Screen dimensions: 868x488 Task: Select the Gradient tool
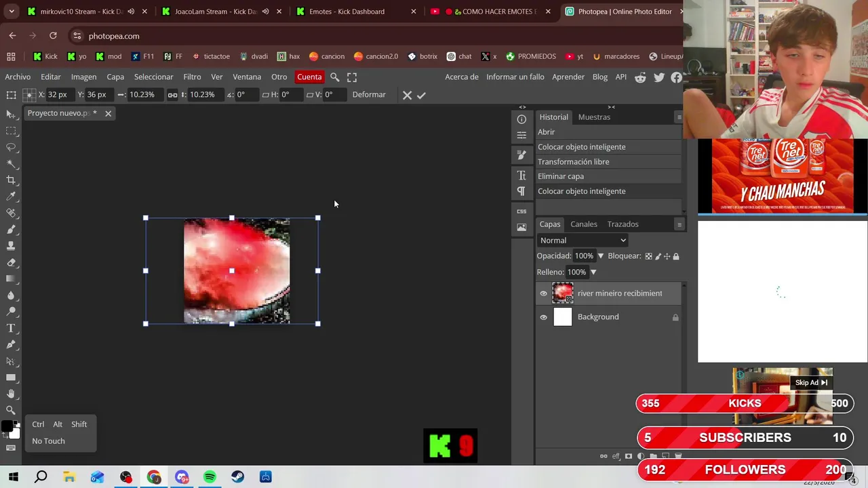tap(11, 279)
